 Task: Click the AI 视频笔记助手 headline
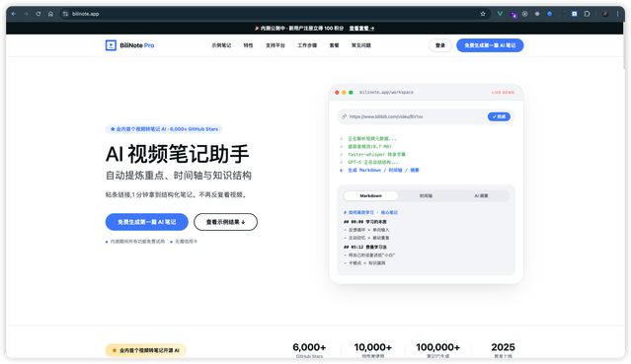click(177, 154)
